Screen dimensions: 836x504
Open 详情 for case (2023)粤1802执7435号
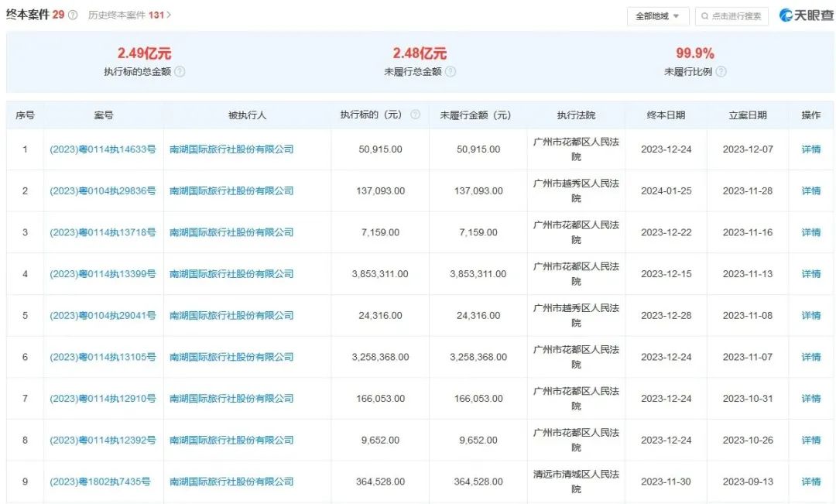click(x=810, y=482)
